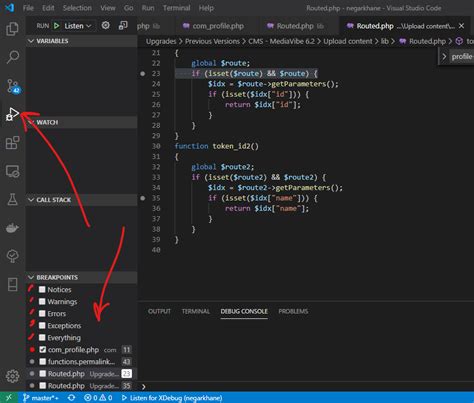
Task: Click Upload content in breadcrumb
Action: [x=348, y=41]
